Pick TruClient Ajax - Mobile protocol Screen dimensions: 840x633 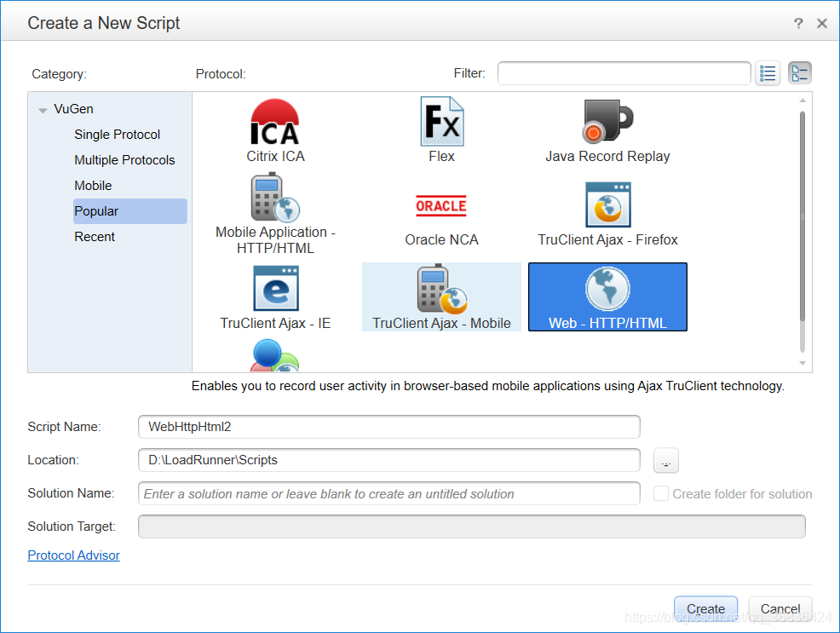[x=441, y=297]
